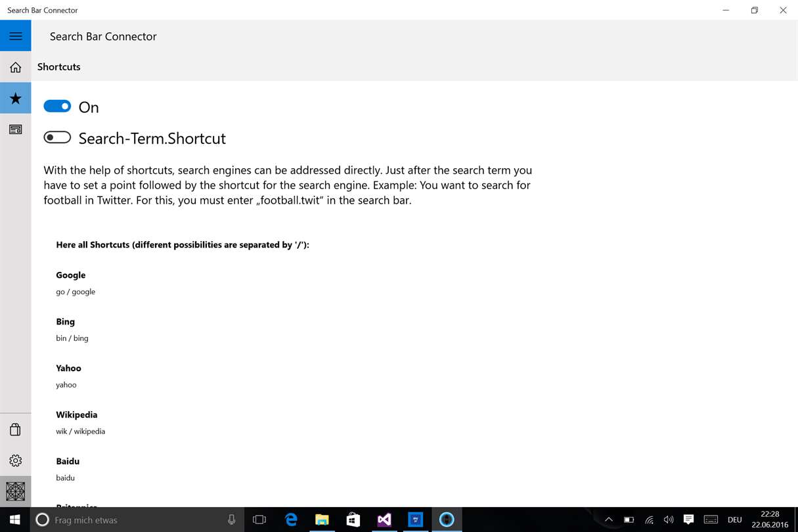798x532 pixels.
Task: Open the Settings gear in the sidebar
Action: point(16,460)
